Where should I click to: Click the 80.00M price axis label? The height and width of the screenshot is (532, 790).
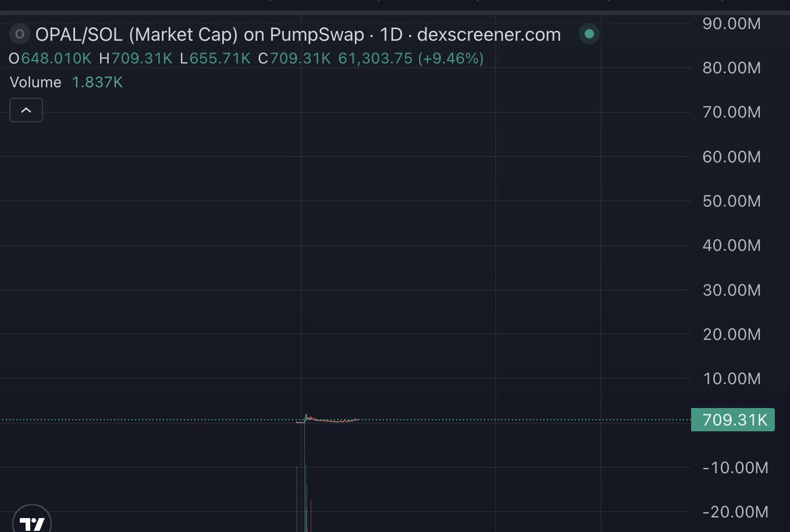(x=731, y=68)
